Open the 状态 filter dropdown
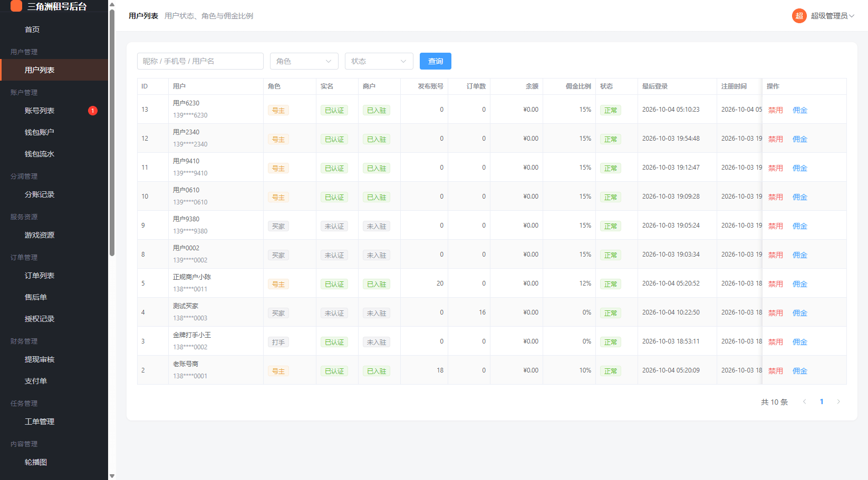 pos(379,61)
